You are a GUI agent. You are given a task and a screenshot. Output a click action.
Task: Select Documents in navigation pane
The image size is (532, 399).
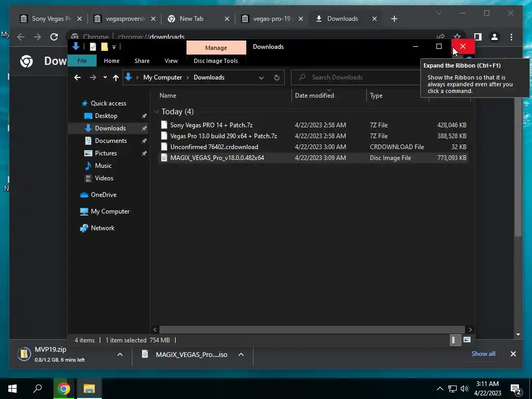[x=111, y=140]
